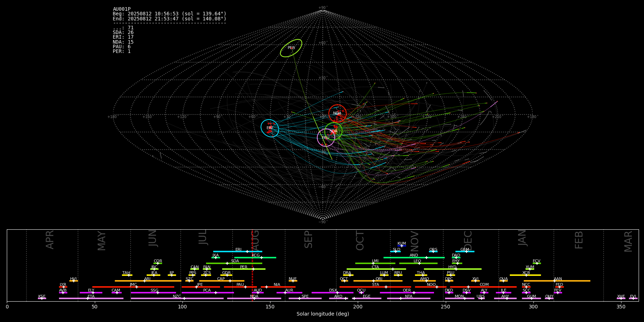This screenshot has height=322, width=644.
Task: Click the JMC red bar in timeline
Action: tap(133, 287)
